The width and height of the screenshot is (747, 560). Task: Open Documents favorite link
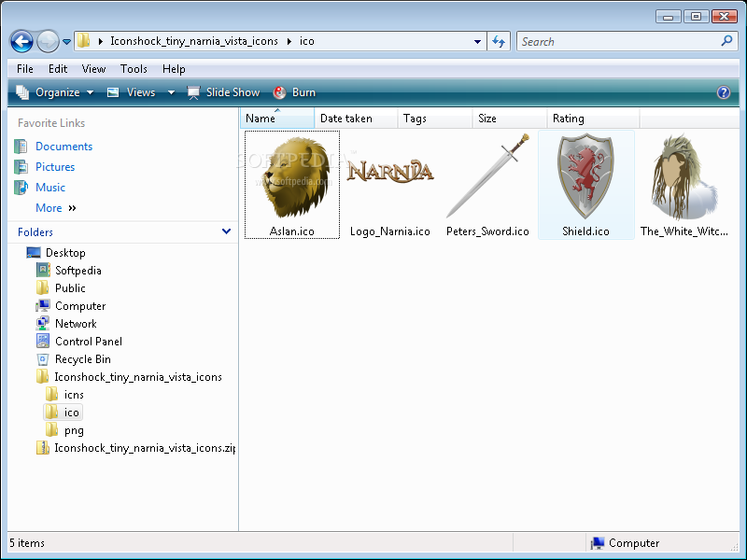pyautogui.click(x=63, y=147)
